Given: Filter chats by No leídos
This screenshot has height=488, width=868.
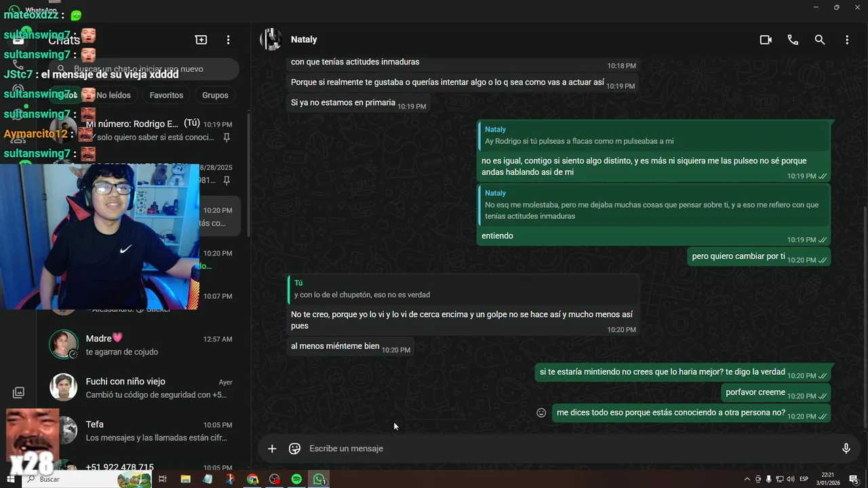Looking at the screenshot, I should coord(113,96).
